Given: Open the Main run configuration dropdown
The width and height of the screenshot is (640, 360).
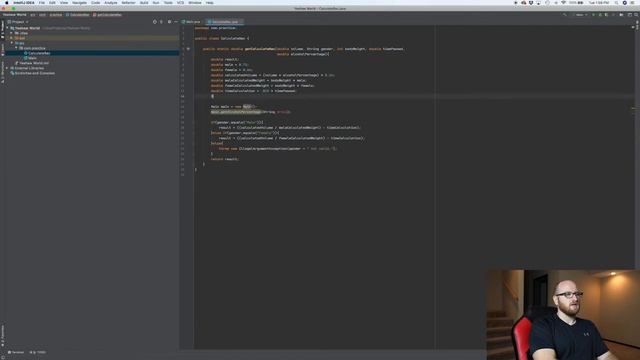Looking at the screenshot, I should pyautogui.click(x=580, y=15).
